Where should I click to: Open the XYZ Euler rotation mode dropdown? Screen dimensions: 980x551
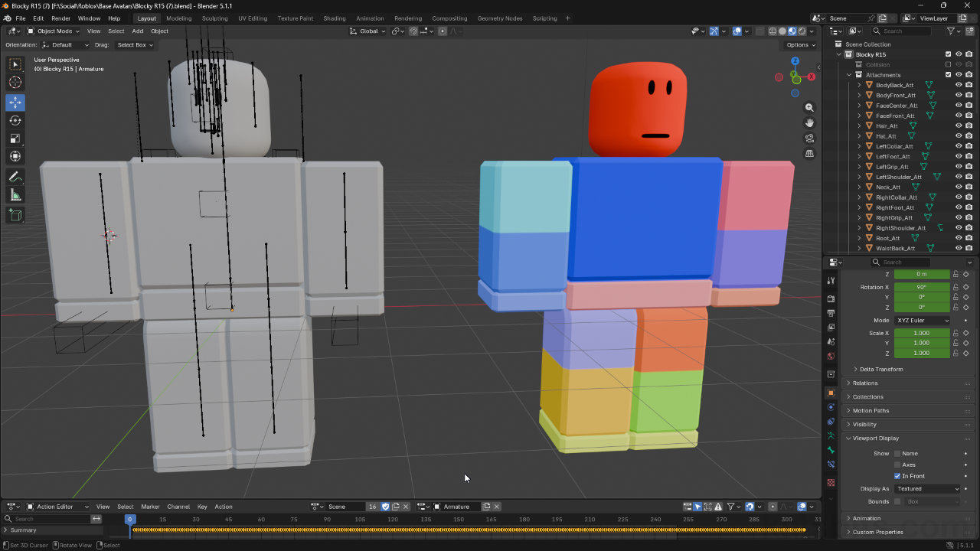(x=922, y=321)
